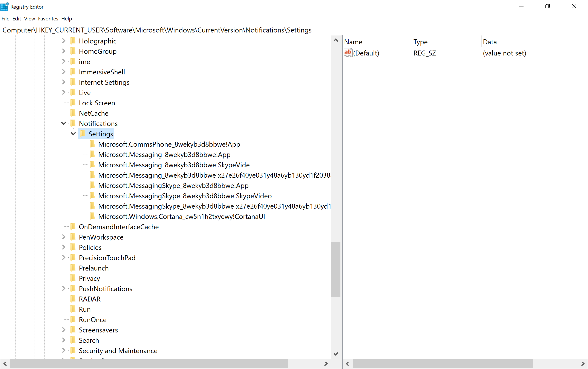Viewport: 588px width, 369px height.
Task: Expand the PenWorkspace key
Action: (x=64, y=237)
